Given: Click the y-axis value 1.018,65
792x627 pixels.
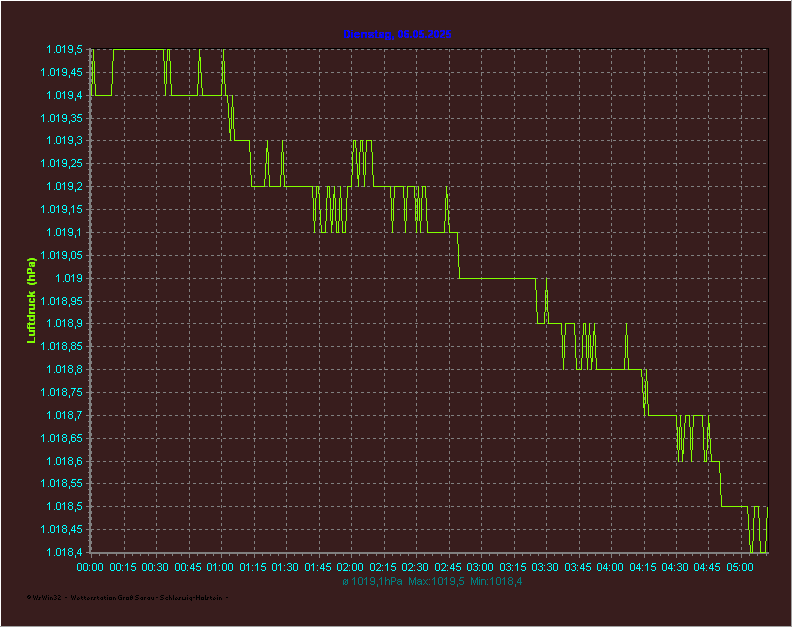Looking at the screenshot, I should [x=62, y=438].
